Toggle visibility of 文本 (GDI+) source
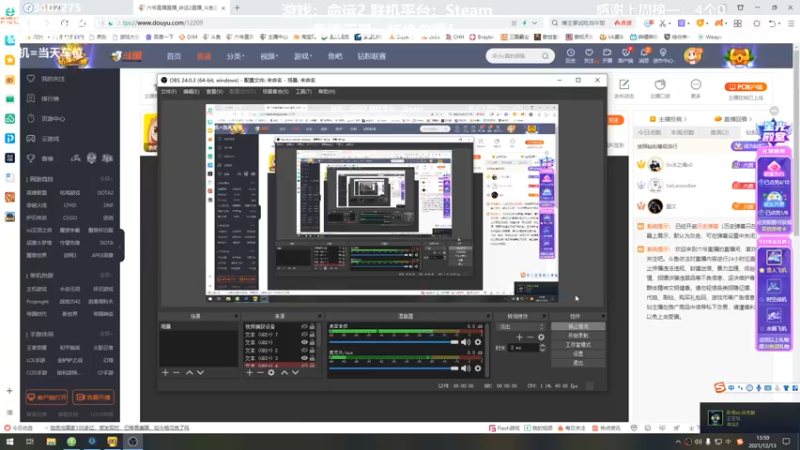This screenshot has width=800, height=450. tap(305, 342)
